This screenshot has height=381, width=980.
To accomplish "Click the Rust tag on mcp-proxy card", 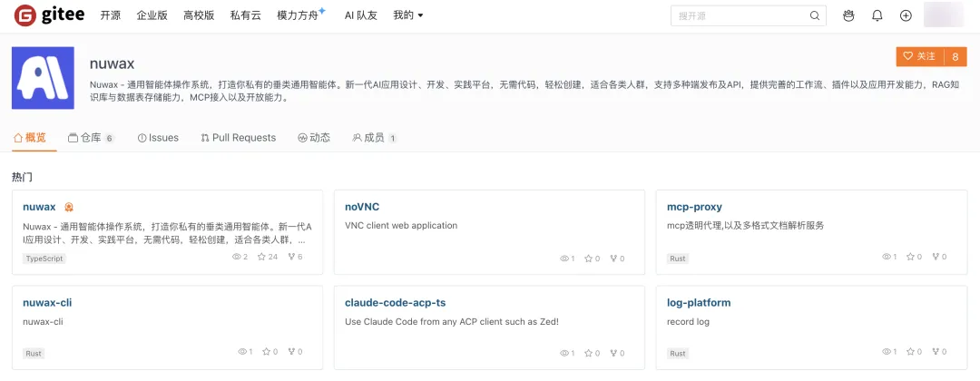I will (x=678, y=258).
